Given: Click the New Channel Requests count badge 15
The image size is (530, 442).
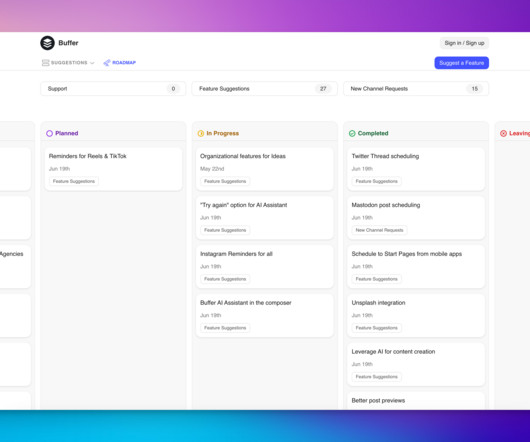Looking at the screenshot, I should (475, 89).
